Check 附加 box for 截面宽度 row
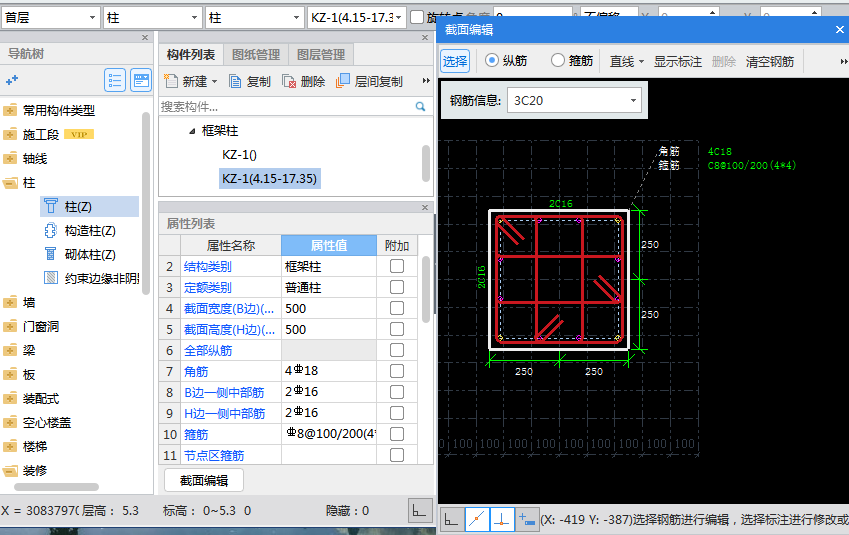 pyautogui.click(x=397, y=308)
